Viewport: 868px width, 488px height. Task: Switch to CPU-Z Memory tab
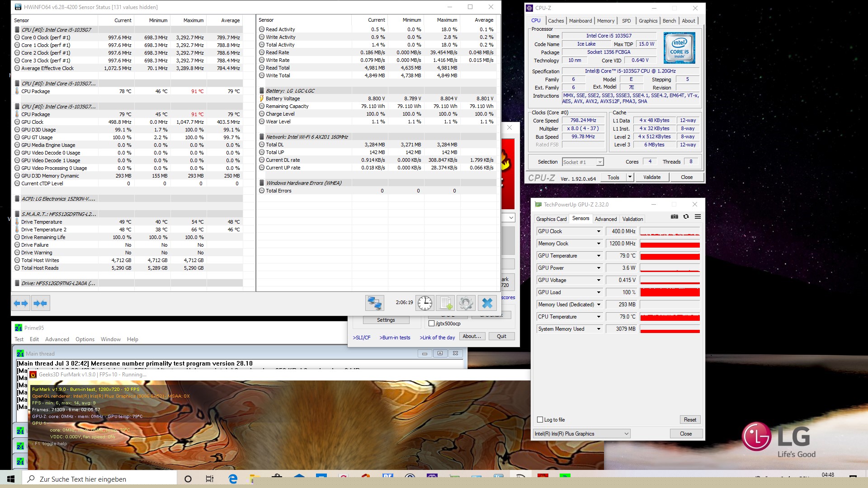605,21
